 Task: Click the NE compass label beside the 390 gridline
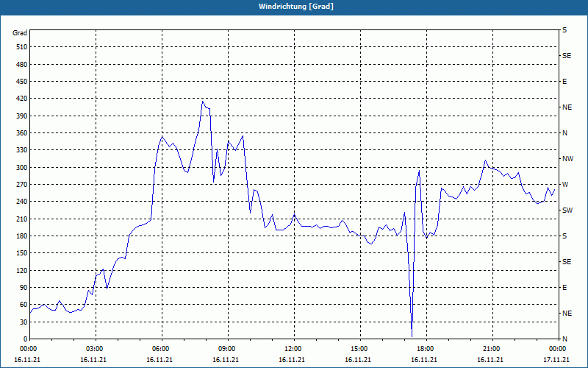coord(567,107)
